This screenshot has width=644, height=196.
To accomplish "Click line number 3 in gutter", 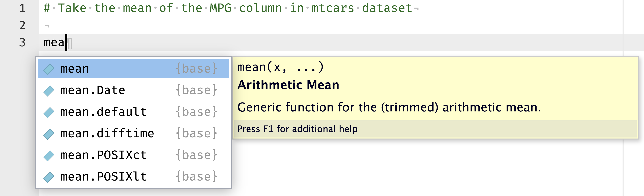I will [x=22, y=42].
